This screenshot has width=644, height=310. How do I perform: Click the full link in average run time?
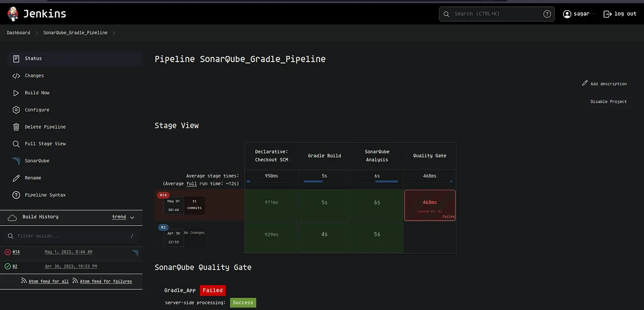191,184
